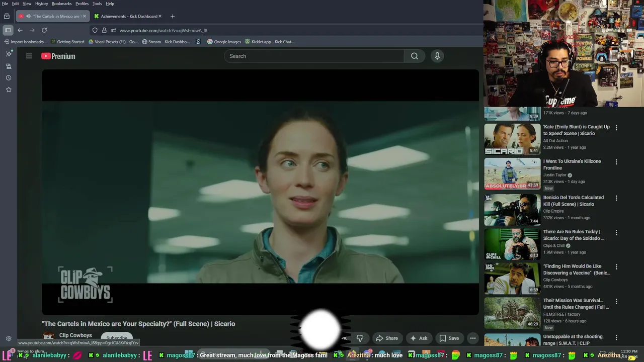Open the YouTube hamburger guide menu
Image resolution: width=644 pixels, height=362 pixels.
click(x=29, y=56)
